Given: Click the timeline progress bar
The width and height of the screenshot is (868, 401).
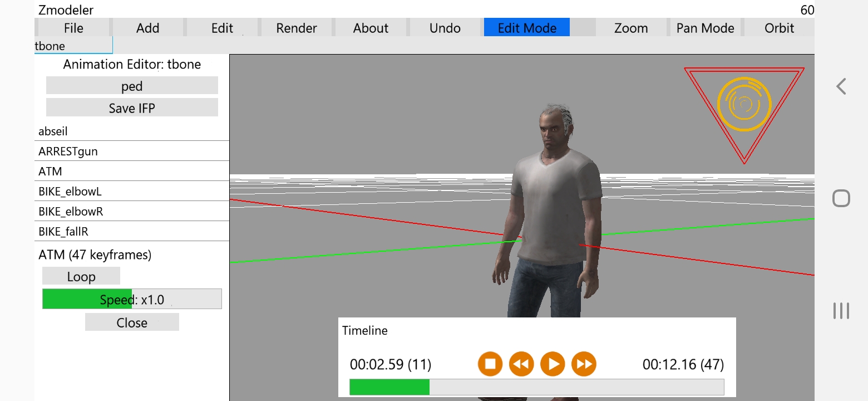Looking at the screenshot, I should pyautogui.click(x=536, y=387).
